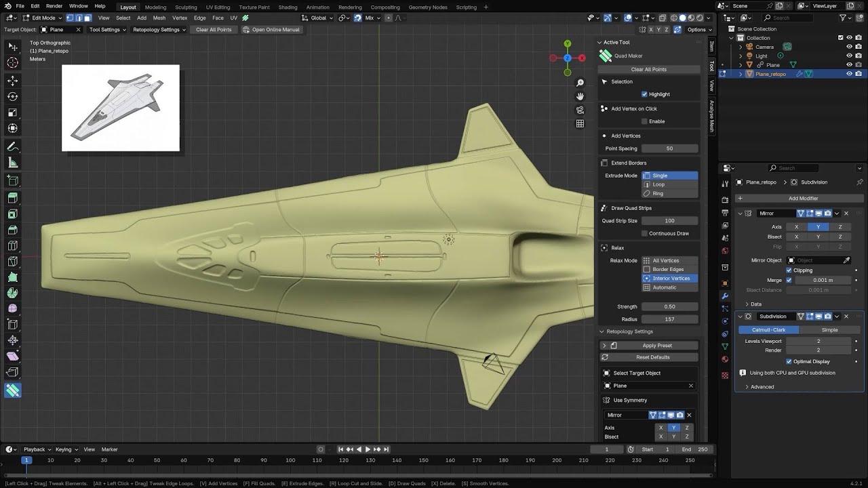Select the Bevel tool
Image resolution: width=868 pixels, height=488 pixels.
tap(12, 230)
